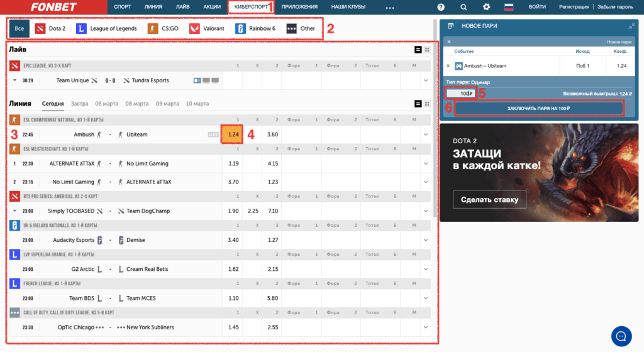This screenshot has height=352, width=644.
Task: Expand Team Unique vs Tundra Esports markets
Action: [x=426, y=80]
